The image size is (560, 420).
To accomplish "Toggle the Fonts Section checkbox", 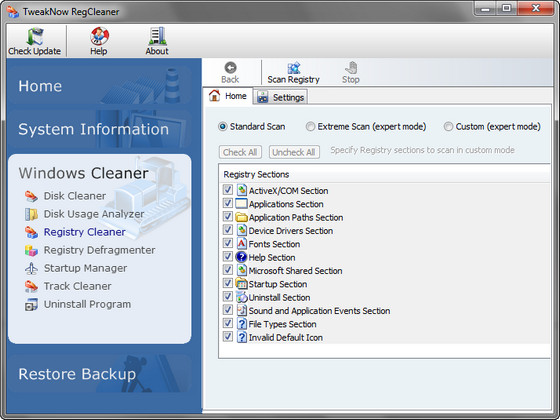I will point(228,243).
